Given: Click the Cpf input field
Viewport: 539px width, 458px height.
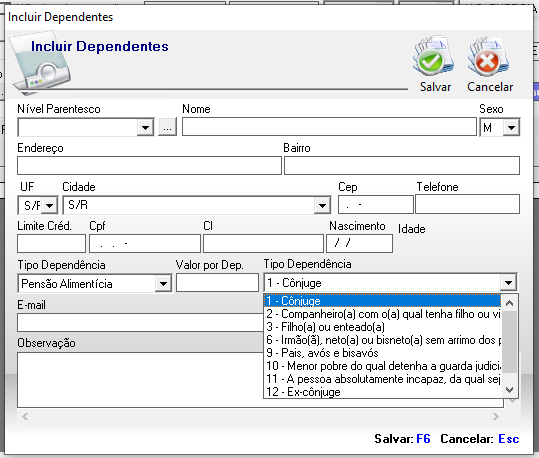Looking at the screenshot, I should coord(145,244).
